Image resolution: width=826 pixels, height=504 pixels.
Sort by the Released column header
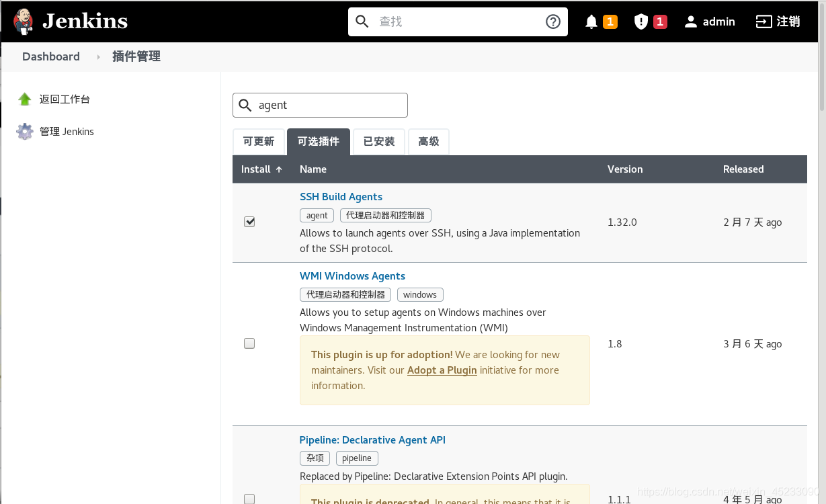coord(743,169)
